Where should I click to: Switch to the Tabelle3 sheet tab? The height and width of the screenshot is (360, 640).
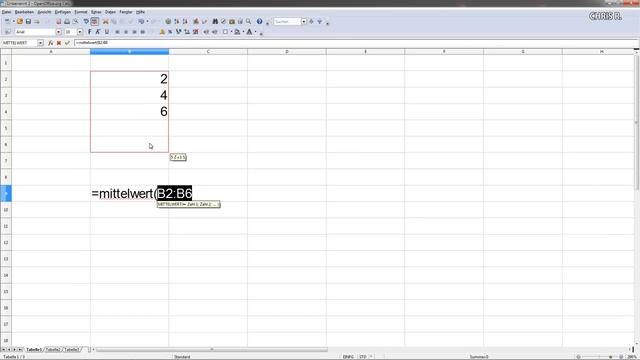(71, 350)
